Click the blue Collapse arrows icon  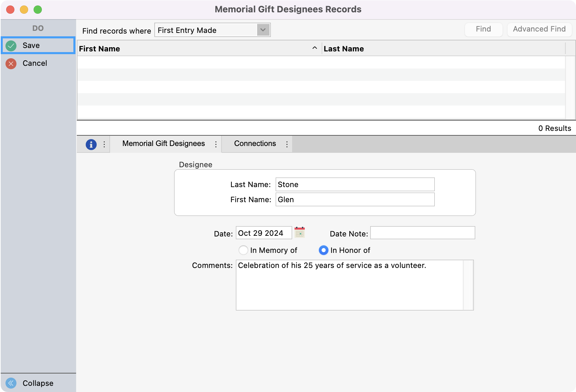pos(11,383)
